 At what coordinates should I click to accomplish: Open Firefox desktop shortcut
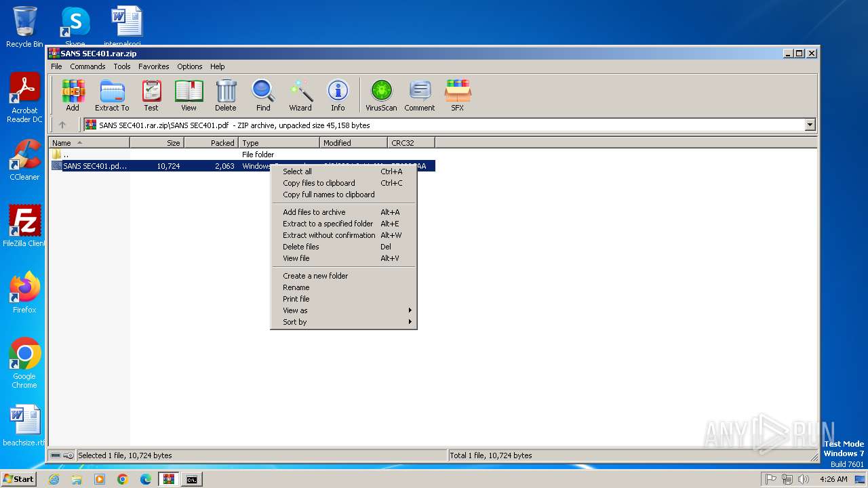point(24,293)
